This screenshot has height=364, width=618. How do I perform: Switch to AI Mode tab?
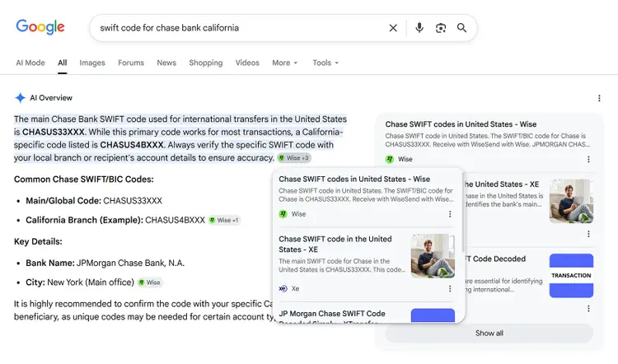tap(30, 63)
